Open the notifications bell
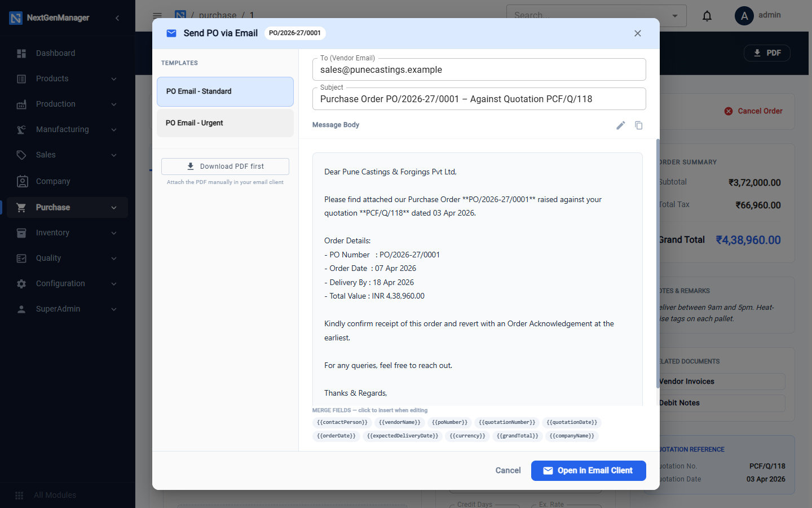The image size is (812, 508). pos(707,16)
